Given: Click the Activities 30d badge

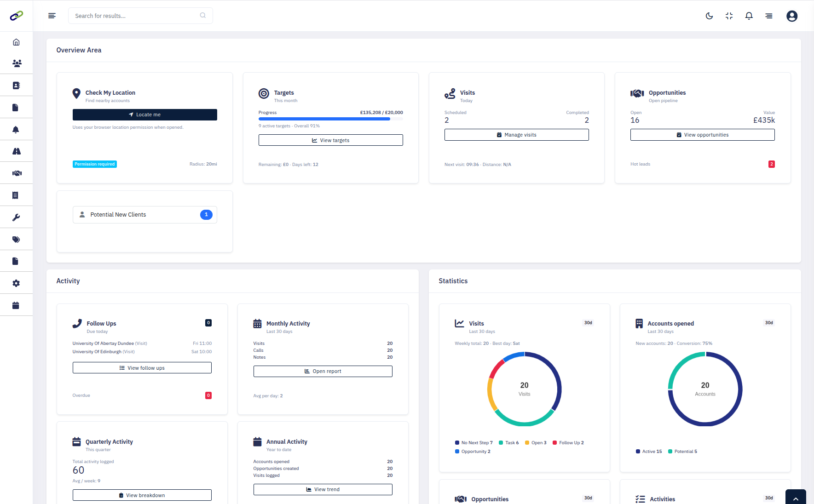Looking at the screenshot, I should pos(769,498).
